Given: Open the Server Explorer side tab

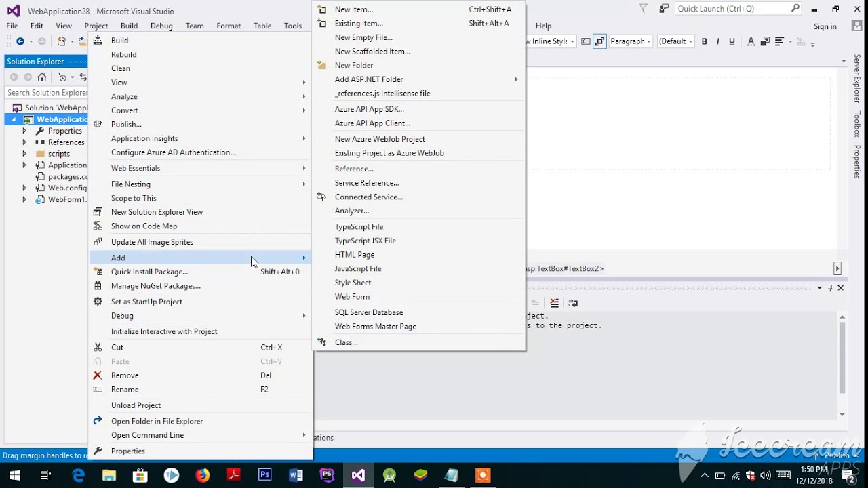Looking at the screenshot, I should tap(857, 79).
